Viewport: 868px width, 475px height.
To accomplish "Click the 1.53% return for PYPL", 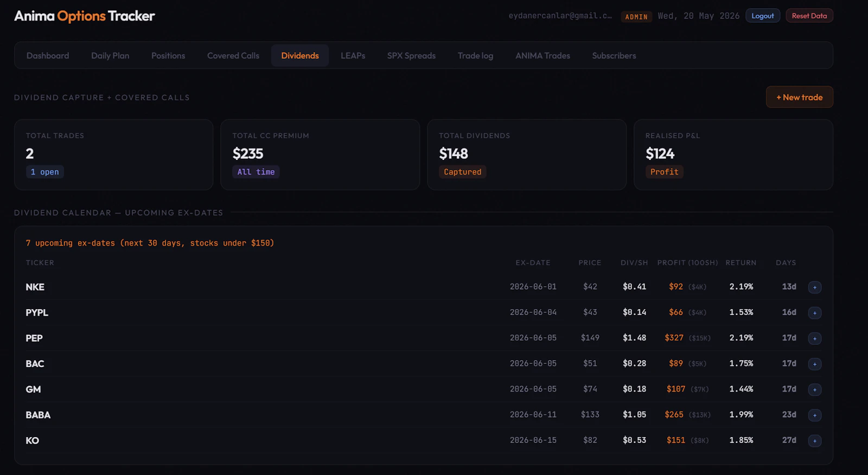I will point(741,312).
